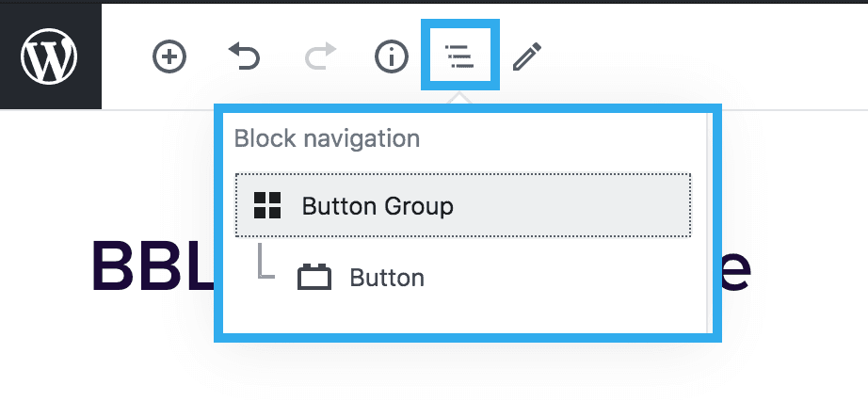The image size is (868, 401).
Task: Click empty space below Button in popover
Action: coord(461,315)
